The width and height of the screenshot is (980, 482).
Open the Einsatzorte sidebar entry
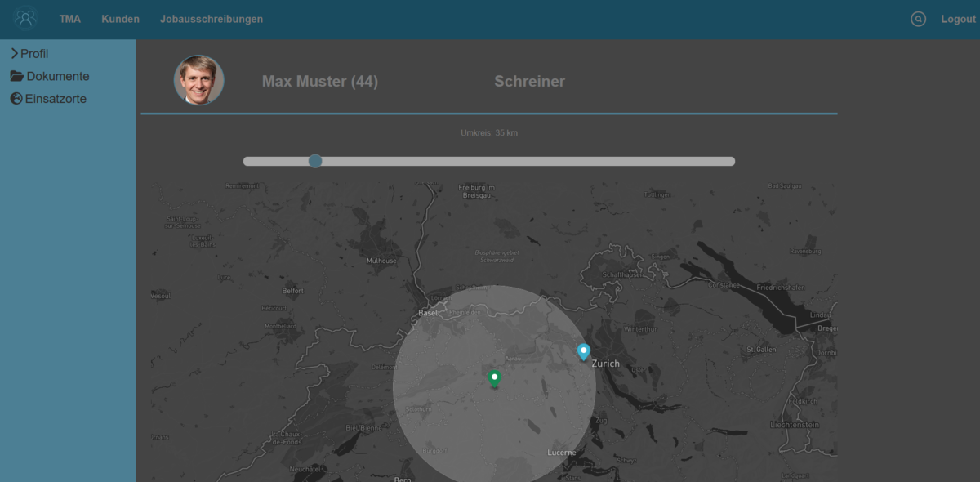[x=56, y=99]
